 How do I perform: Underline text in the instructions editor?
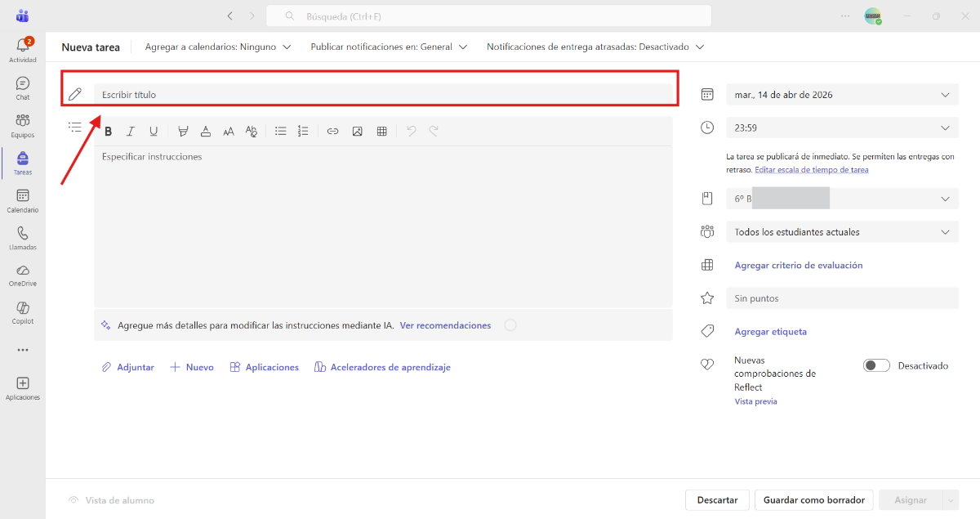[x=153, y=131]
